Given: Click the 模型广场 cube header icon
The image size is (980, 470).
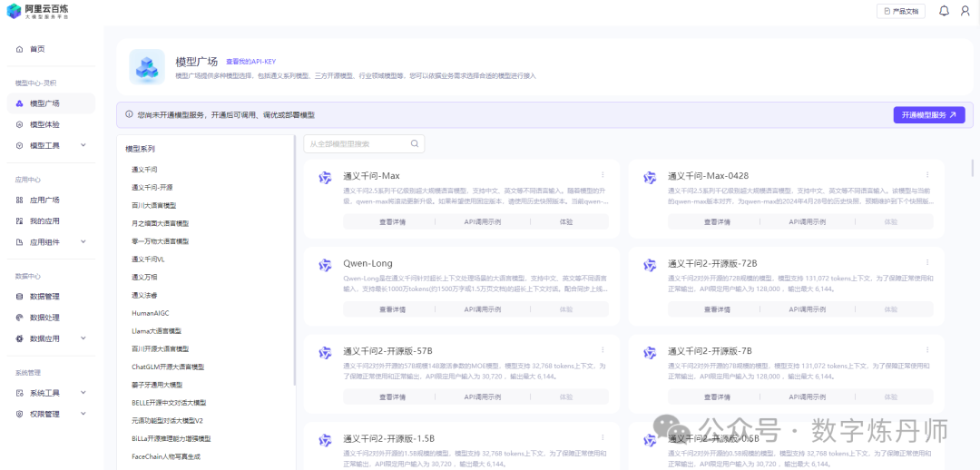Looking at the screenshot, I should coord(147,67).
